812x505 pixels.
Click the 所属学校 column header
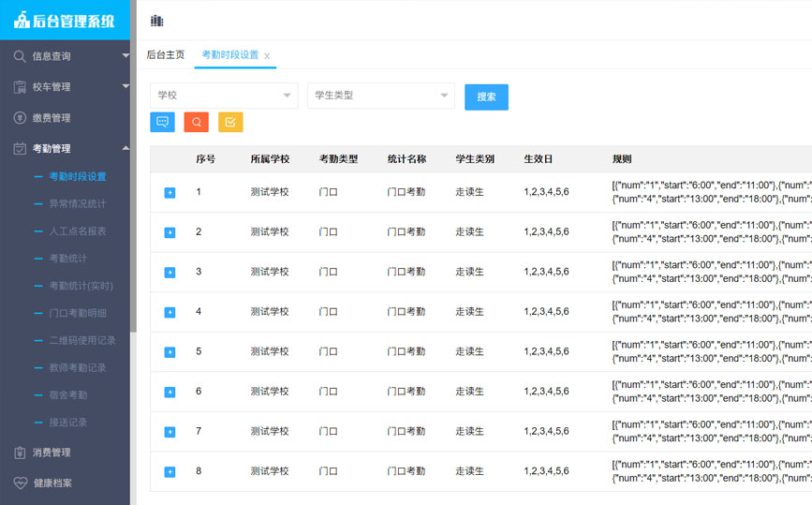pos(270,159)
